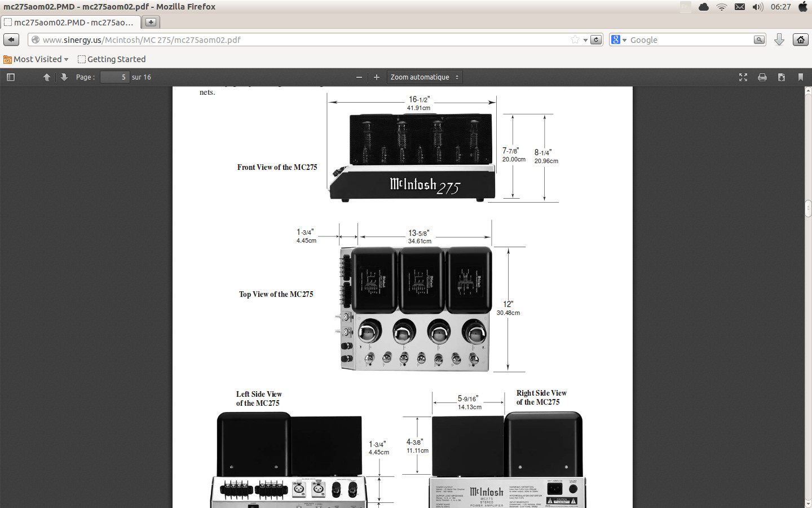Toggle the PDF sidebar panel
This screenshot has height=508, width=812.
coord(10,77)
